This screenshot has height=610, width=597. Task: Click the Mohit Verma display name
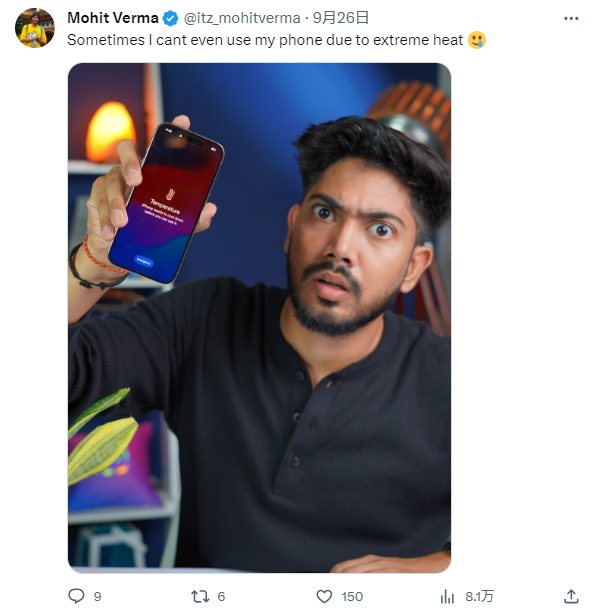click(113, 18)
